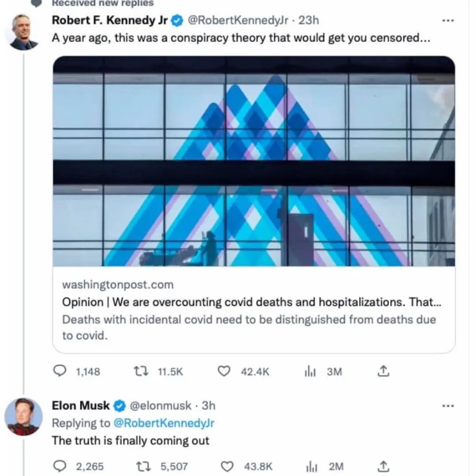This screenshot has width=476, height=476.
Task: Open the washingtonpost.com opinion article headline
Action: click(251, 302)
